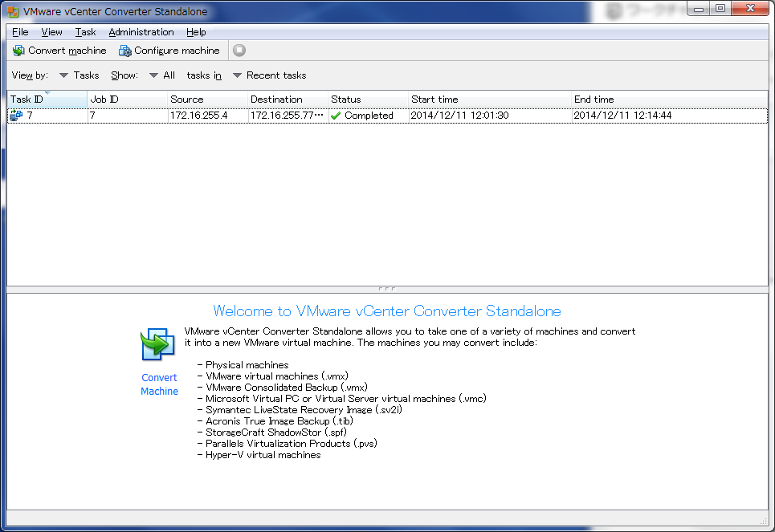This screenshot has width=775, height=532.
Task: Click start time 2014/12/11 12:01:30
Action: (x=459, y=116)
